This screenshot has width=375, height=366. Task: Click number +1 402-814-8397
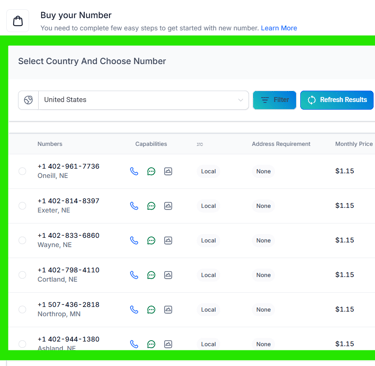click(x=68, y=201)
